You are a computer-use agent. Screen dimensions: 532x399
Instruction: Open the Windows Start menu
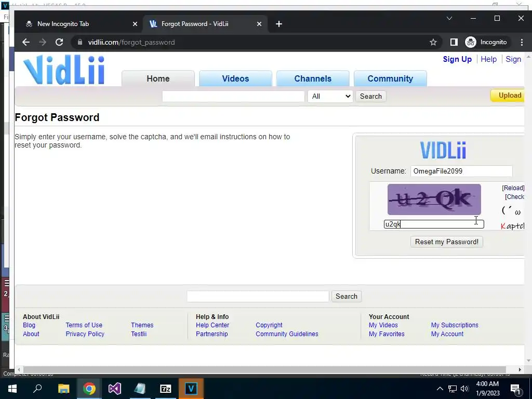(x=12, y=389)
